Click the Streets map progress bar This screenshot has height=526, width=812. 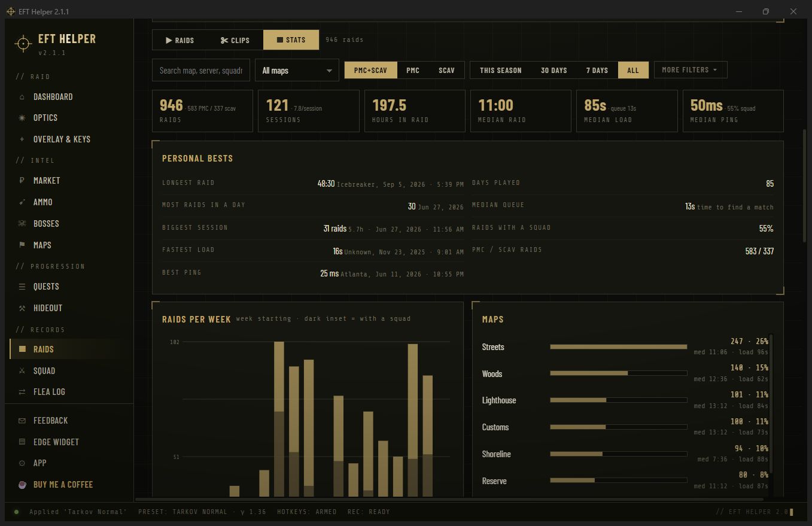tap(619, 346)
